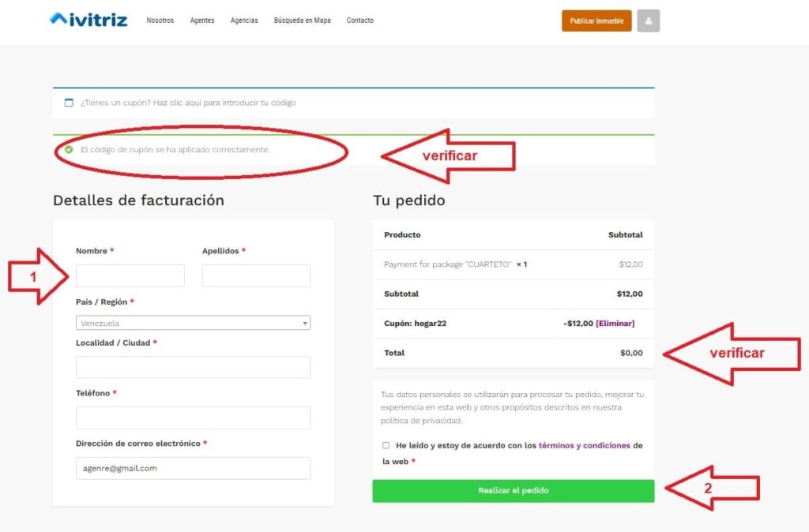Open the términos y condiciones link
This screenshot has height=532, width=809.
584,445
